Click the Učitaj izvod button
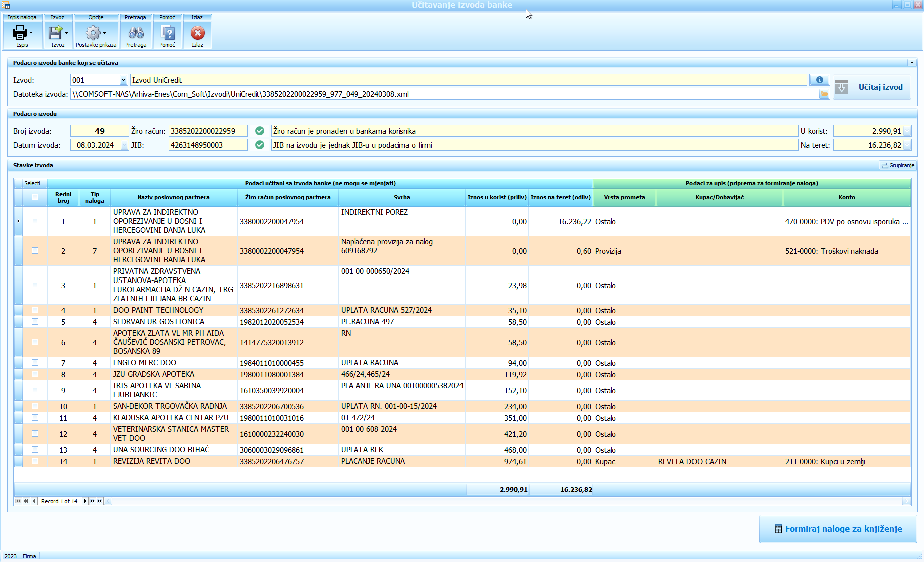This screenshot has height=562, width=924. 872,87
